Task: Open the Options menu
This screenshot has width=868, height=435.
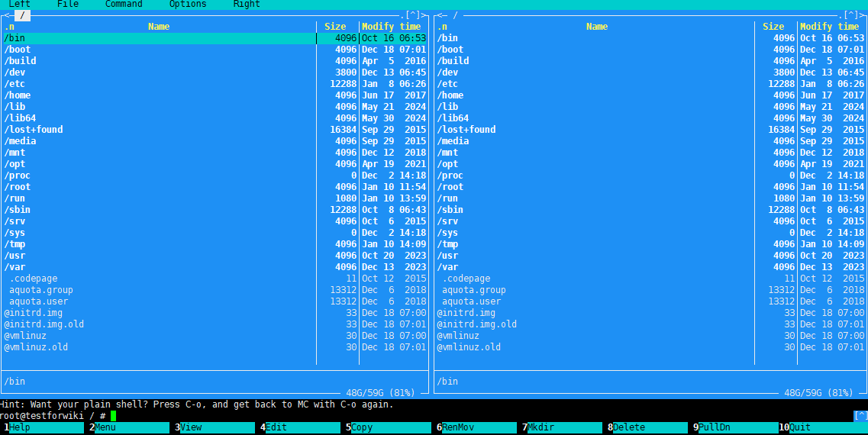Action: pos(188,4)
